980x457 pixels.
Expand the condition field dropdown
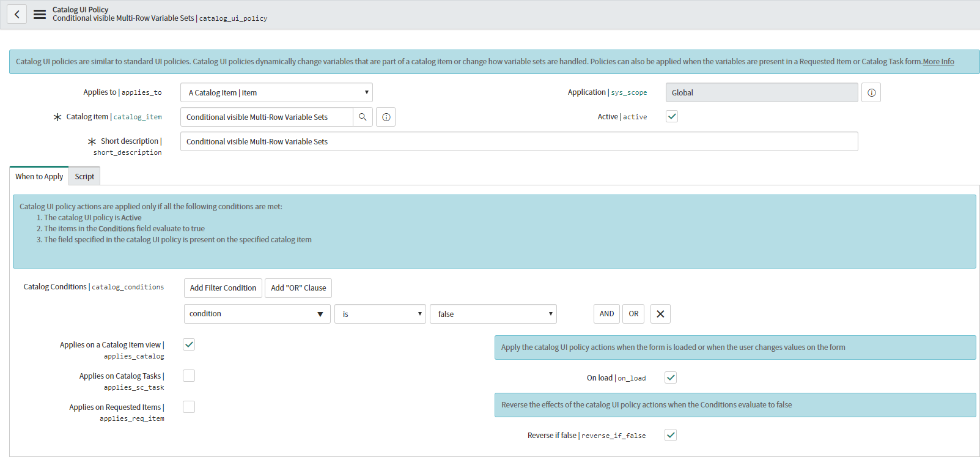point(257,314)
